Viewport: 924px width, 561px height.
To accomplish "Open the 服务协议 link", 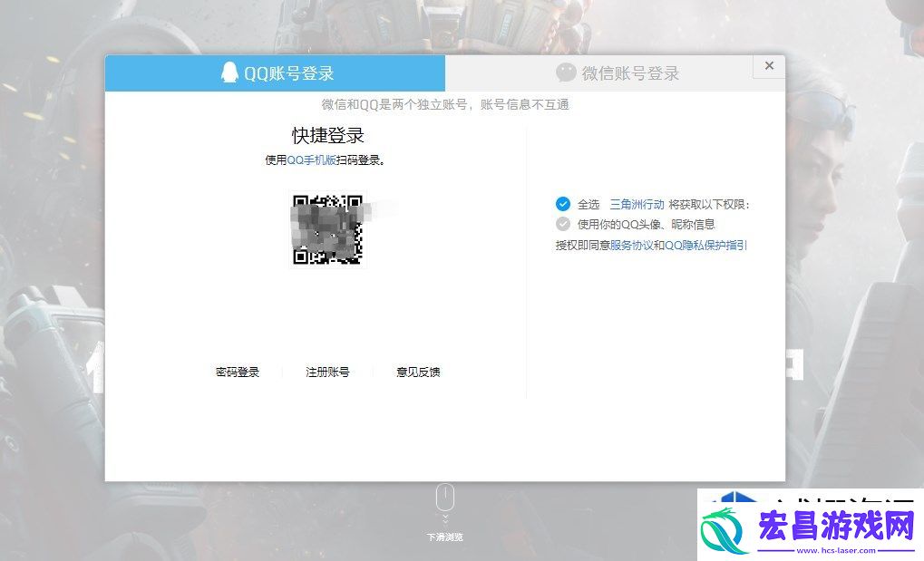I will (x=632, y=245).
